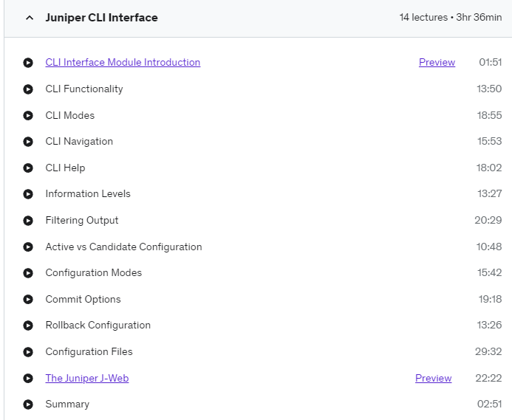Select the Rollback Configuration lecture title

98,326
